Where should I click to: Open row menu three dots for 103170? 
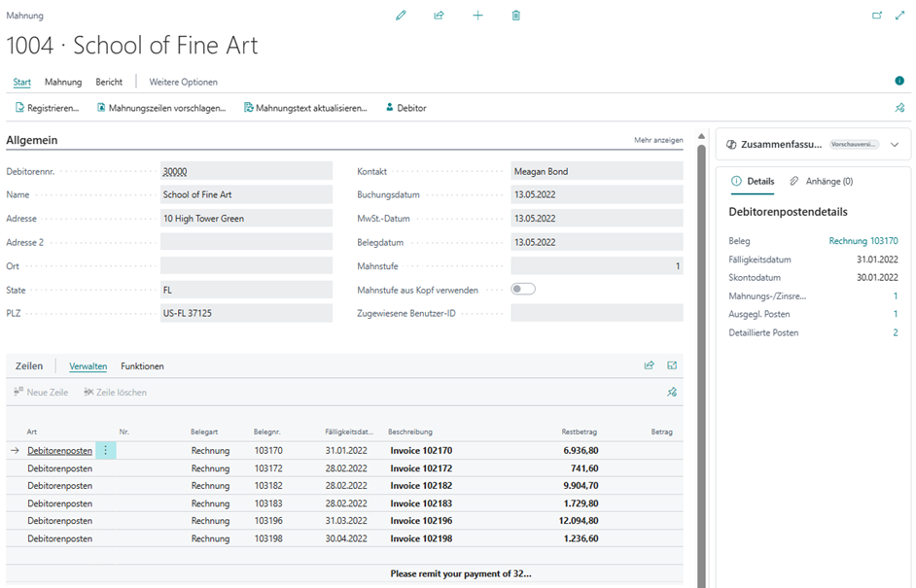106,451
